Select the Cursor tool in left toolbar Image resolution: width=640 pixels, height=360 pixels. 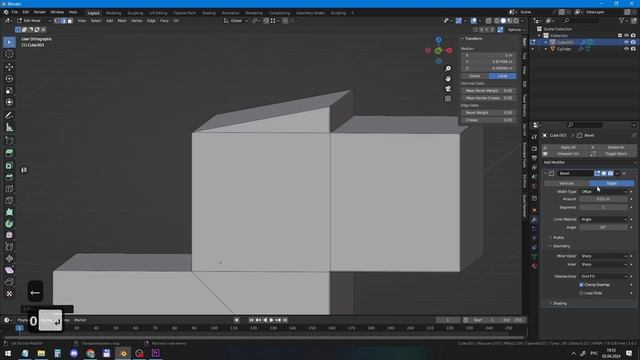9,54
